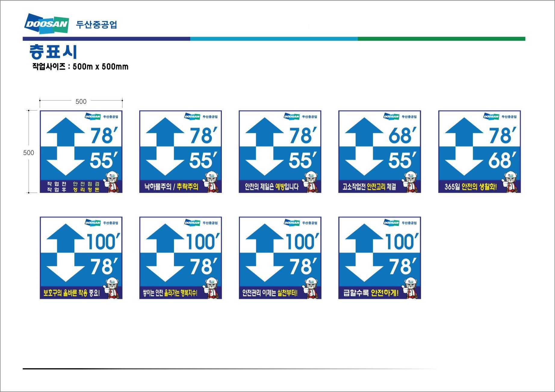Select down arrow on 쌓이는 안전 올라가는 행복지수! sign
This screenshot has height=392, width=555.
(165, 270)
